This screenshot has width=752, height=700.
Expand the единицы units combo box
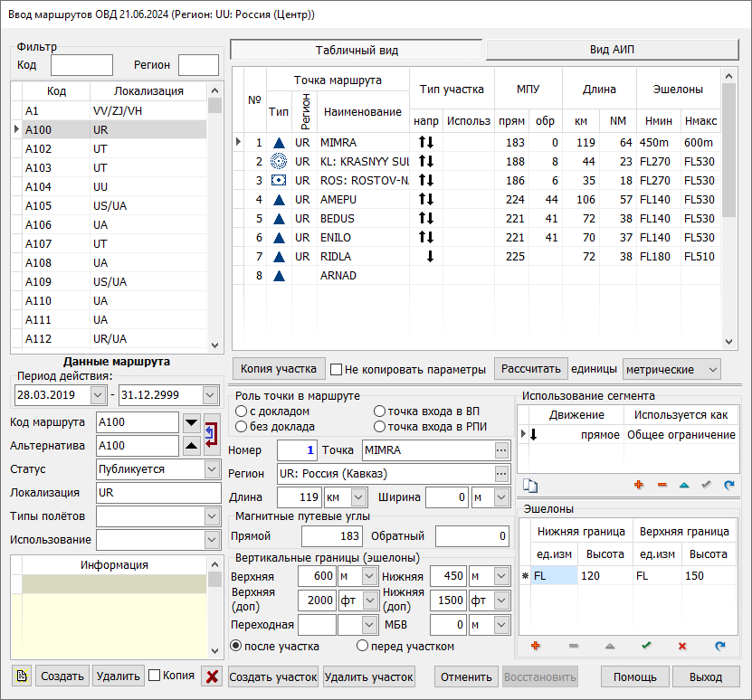tap(712, 369)
